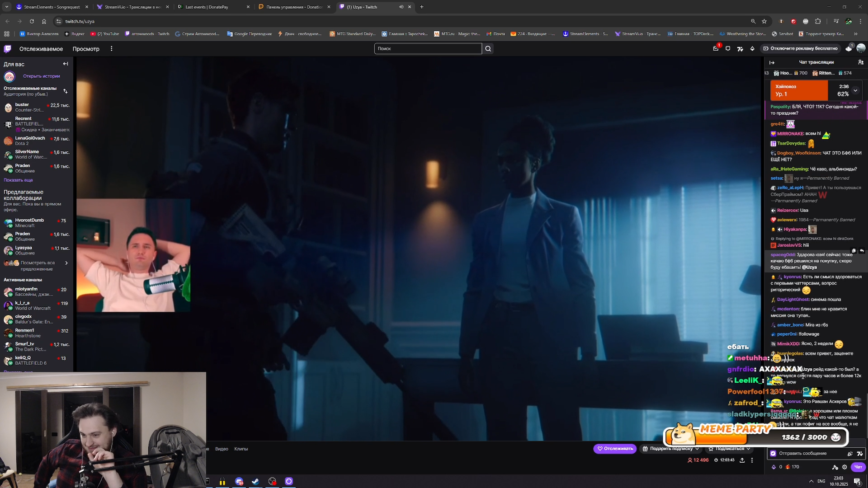
Task: Open chat settings gear icon
Action: 844,467
